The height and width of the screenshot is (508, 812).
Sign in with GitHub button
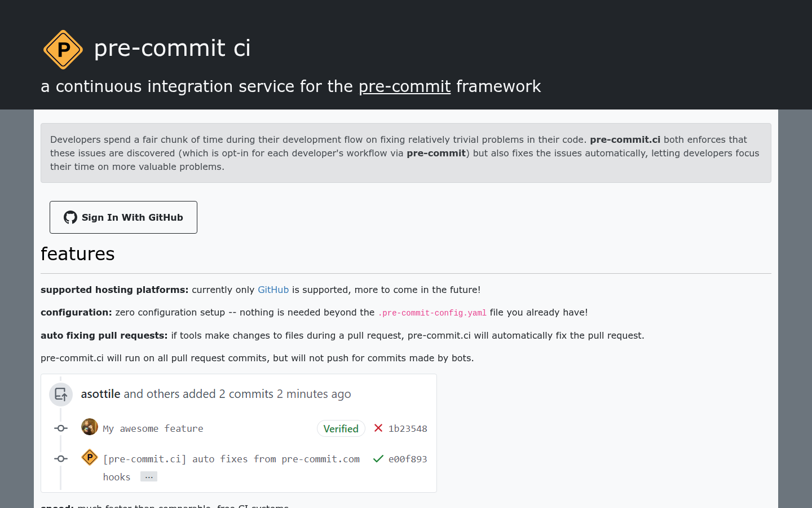[x=123, y=217]
